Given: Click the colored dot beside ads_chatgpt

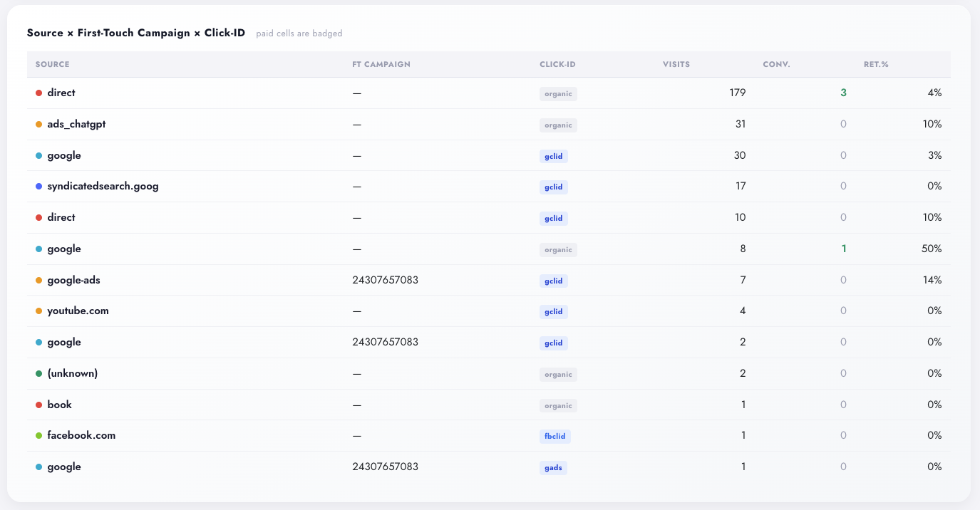Looking at the screenshot, I should [x=38, y=125].
